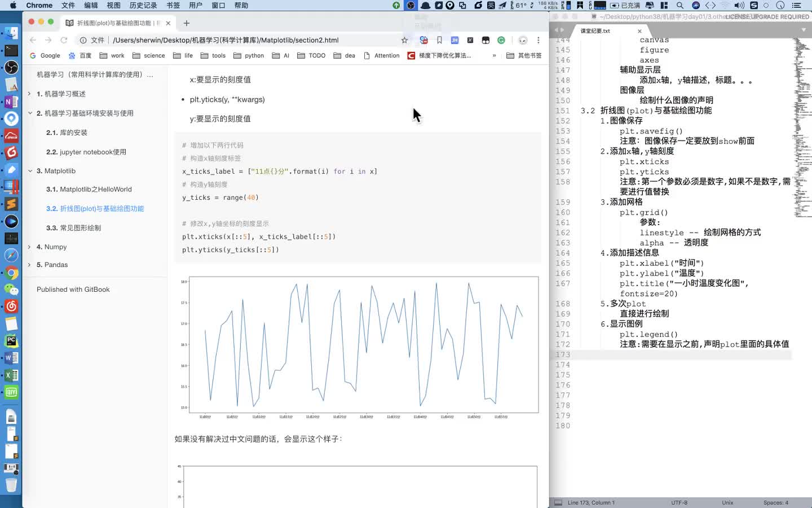
Task: Open Microsoft Word from the dock
Action: coord(11,358)
